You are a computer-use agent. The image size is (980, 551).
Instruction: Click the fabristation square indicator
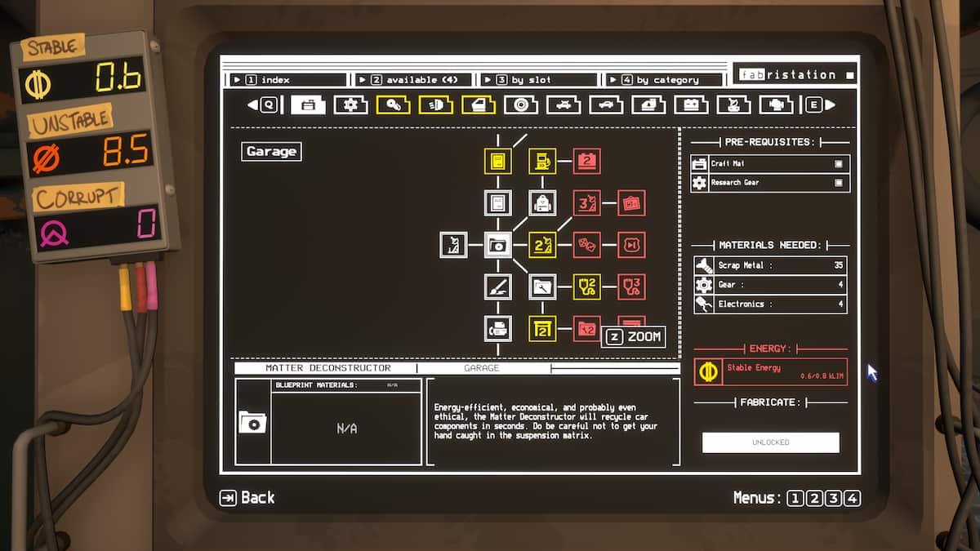click(x=849, y=75)
